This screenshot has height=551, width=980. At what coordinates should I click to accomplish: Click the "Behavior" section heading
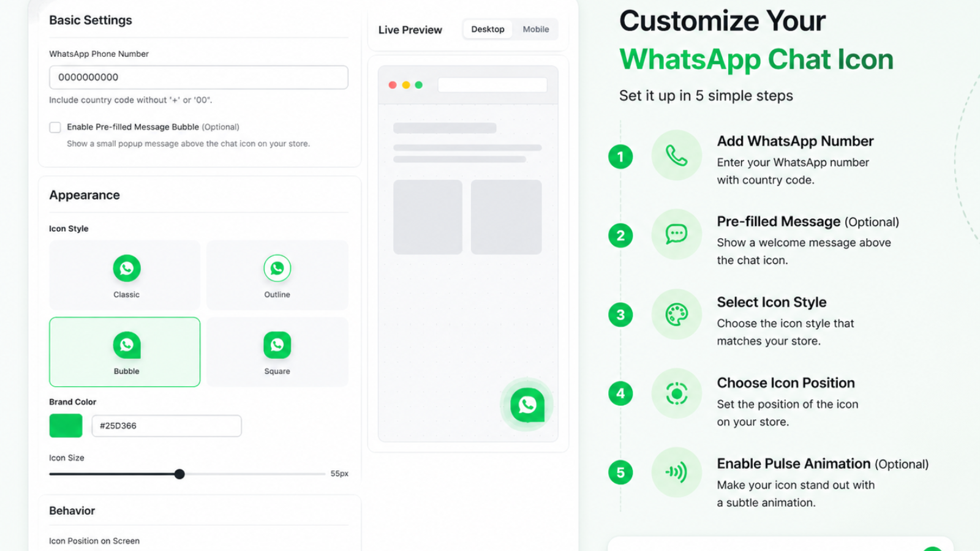coord(72,511)
